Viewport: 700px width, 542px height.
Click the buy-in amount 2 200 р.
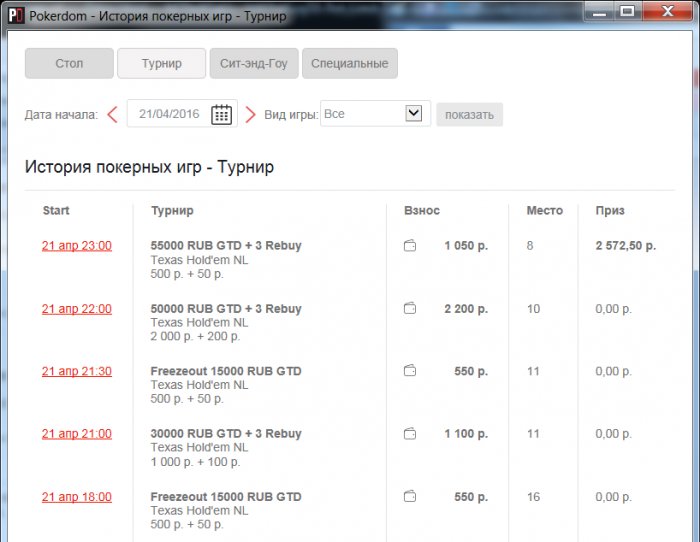pyautogui.click(x=466, y=309)
